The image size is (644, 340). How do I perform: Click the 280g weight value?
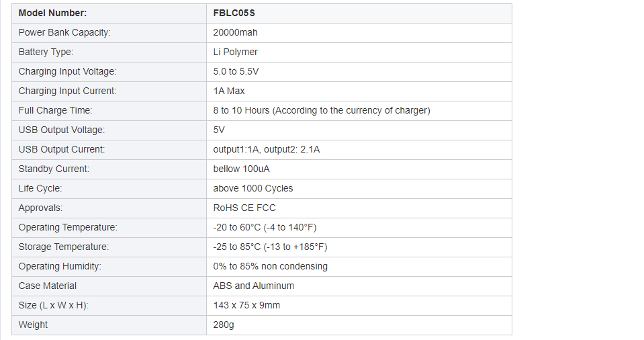(x=224, y=325)
